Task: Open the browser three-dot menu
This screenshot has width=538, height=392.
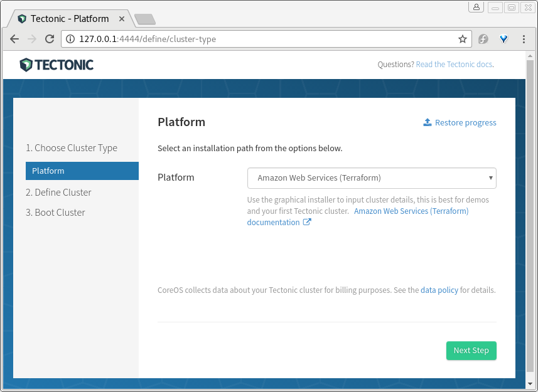Action: (x=524, y=39)
